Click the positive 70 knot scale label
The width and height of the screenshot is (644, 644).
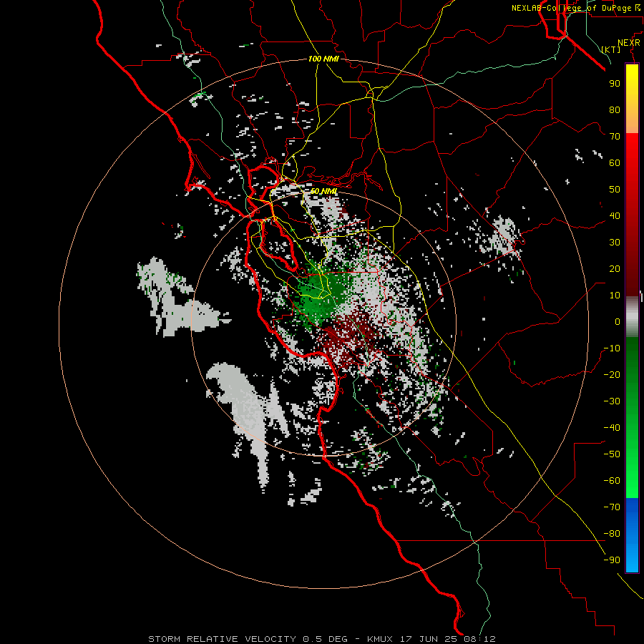point(615,137)
